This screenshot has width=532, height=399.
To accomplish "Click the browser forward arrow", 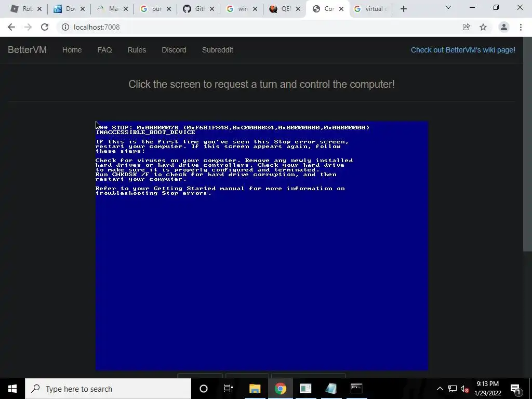I will pos(28,27).
